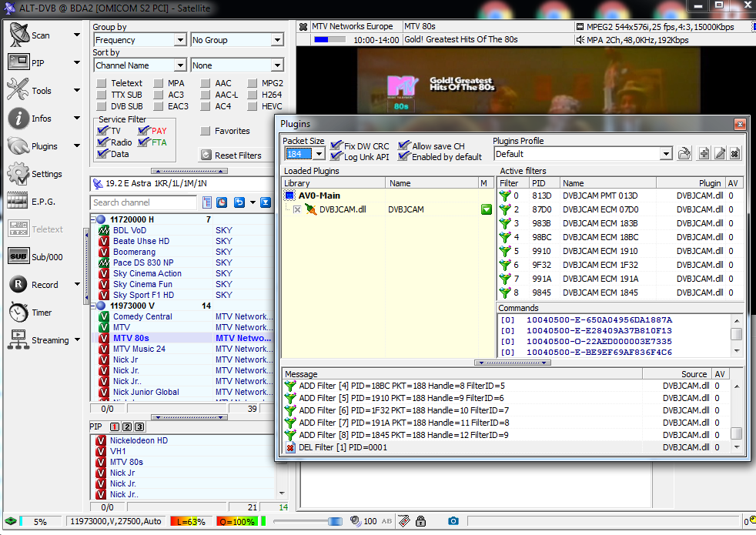756x535 pixels.
Task: Click the edit plugins profile pencil icon
Action: [720, 154]
